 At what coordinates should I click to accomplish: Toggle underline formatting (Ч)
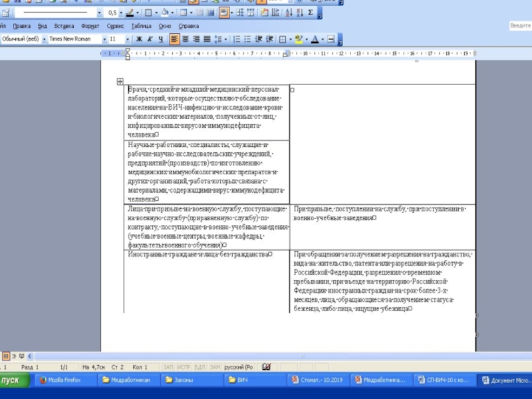coord(161,39)
